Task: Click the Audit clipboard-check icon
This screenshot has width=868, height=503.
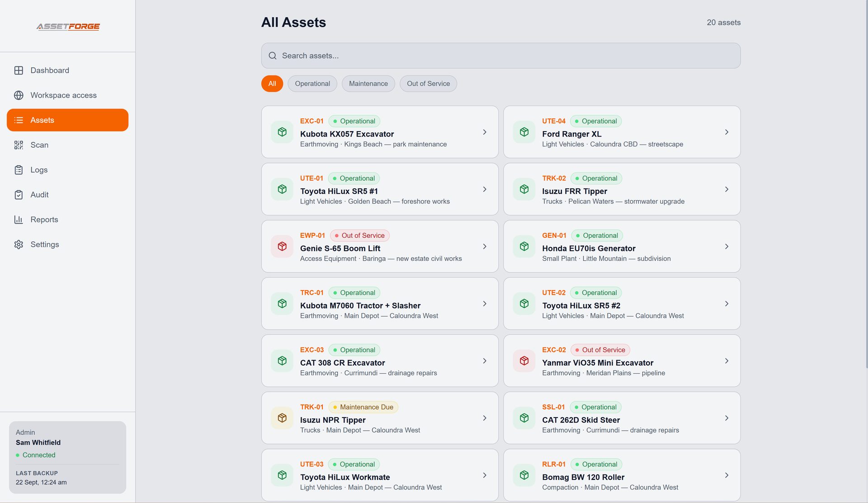Action: pyautogui.click(x=19, y=195)
